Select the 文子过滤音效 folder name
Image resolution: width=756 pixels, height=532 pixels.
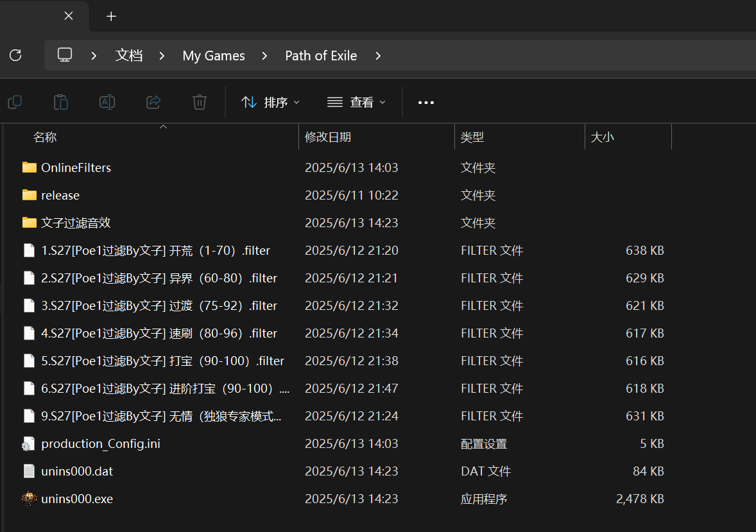tap(76, 223)
